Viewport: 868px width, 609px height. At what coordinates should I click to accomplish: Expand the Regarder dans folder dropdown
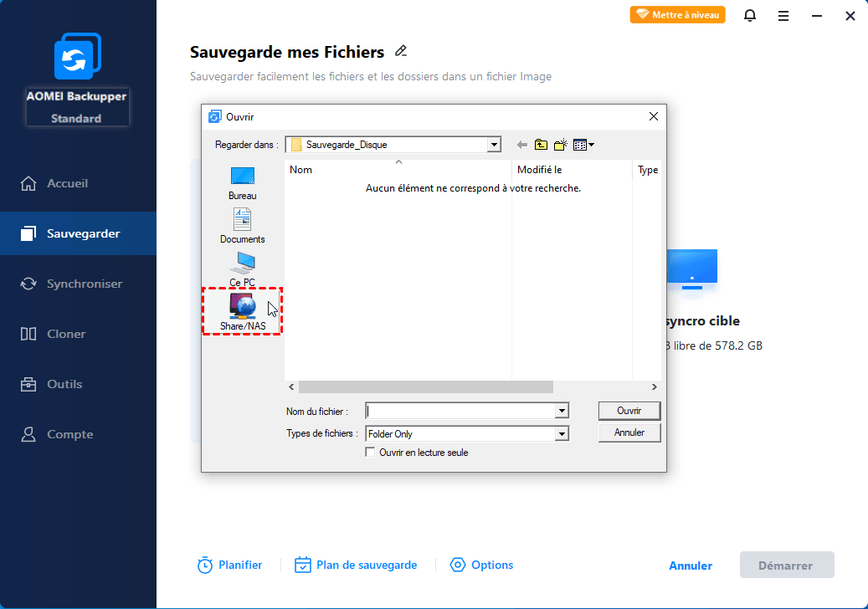tap(494, 145)
